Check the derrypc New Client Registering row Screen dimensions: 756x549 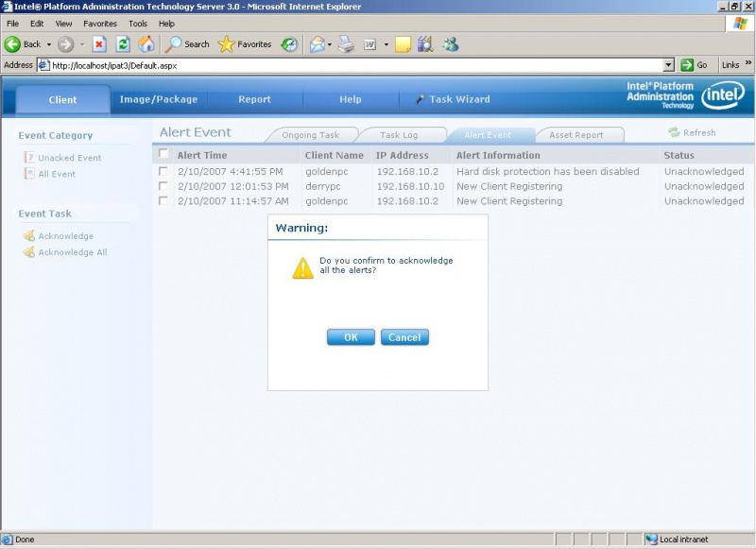pos(164,186)
